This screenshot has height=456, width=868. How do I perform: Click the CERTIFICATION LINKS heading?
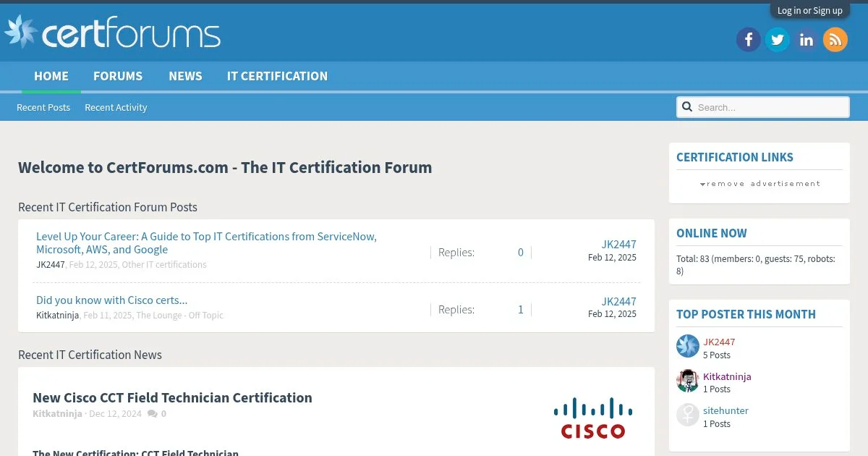734,157
